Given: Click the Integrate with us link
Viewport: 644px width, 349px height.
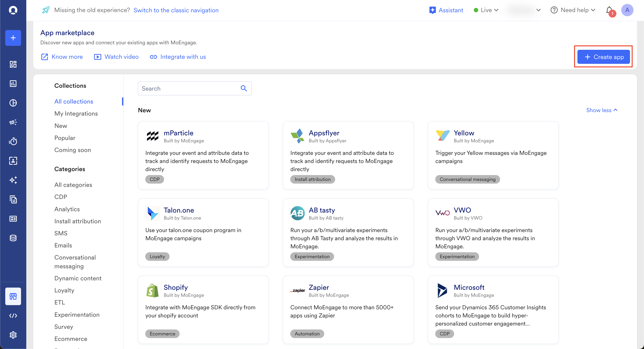Looking at the screenshot, I should click(x=178, y=57).
